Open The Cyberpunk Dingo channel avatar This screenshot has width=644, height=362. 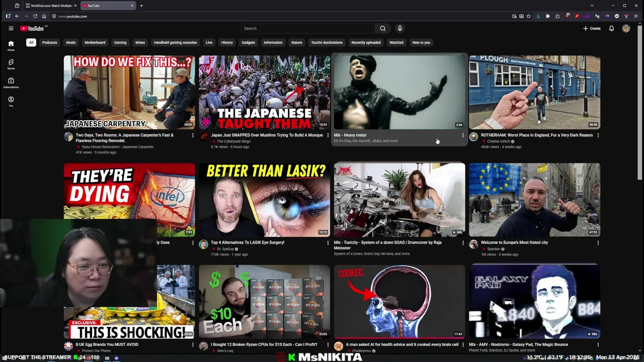[203, 137]
